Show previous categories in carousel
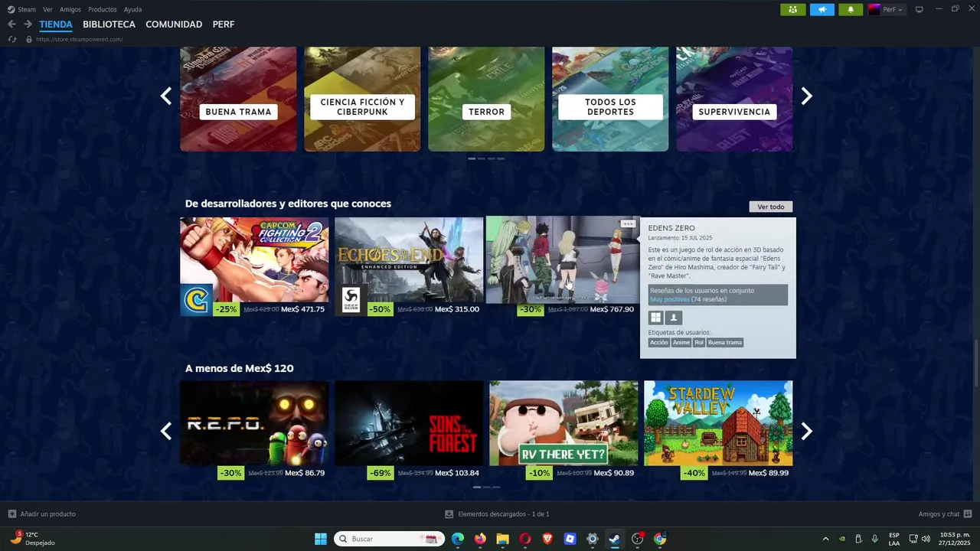This screenshot has height=551, width=980. click(x=166, y=96)
